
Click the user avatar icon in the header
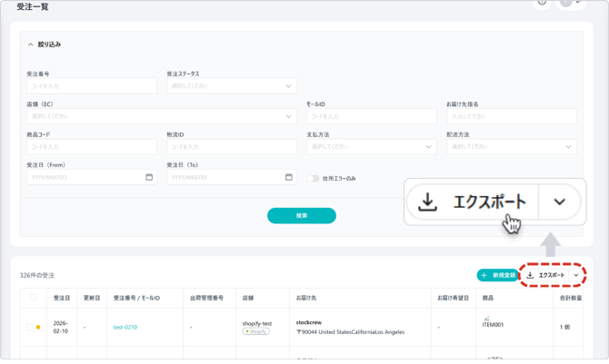pos(566,2)
